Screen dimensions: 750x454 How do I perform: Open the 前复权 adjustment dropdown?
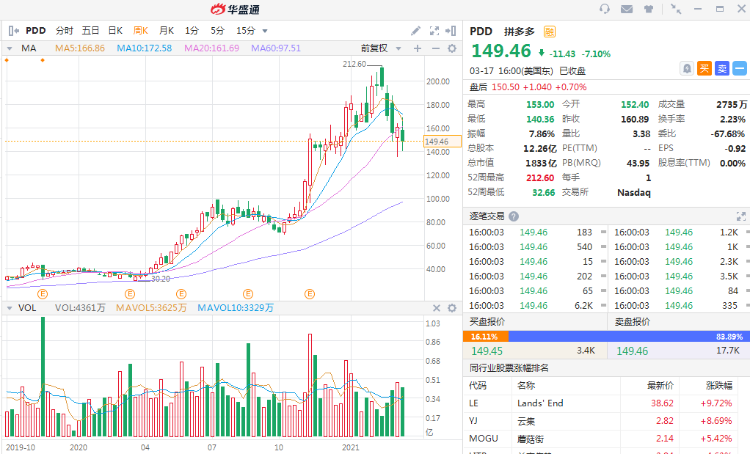pyautogui.click(x=381, y=48)
